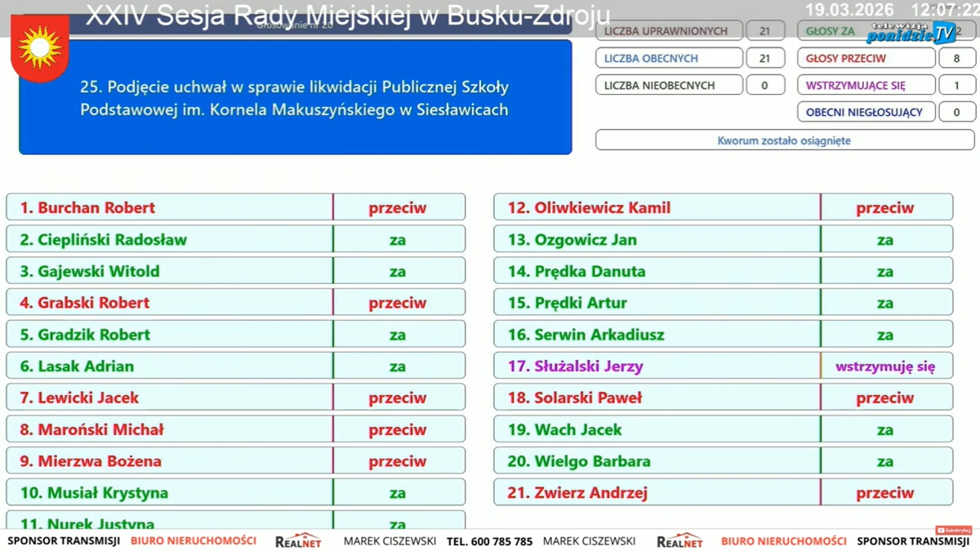The width and height of the screenshot is (980, 551).
Task: Click the left RealNet logo in the sponsor bar
Action: 298,540
